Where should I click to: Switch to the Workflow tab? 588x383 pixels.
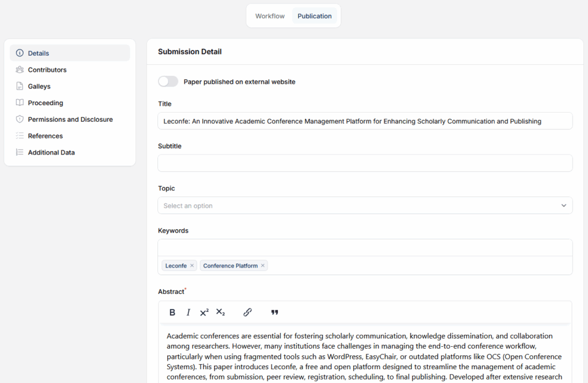pyautogui.click(x=270, y=16)
